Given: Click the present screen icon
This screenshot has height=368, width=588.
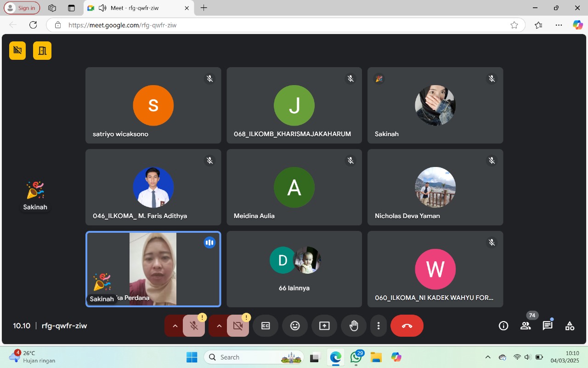Looking at the screenshot, I should coord(324,326).
